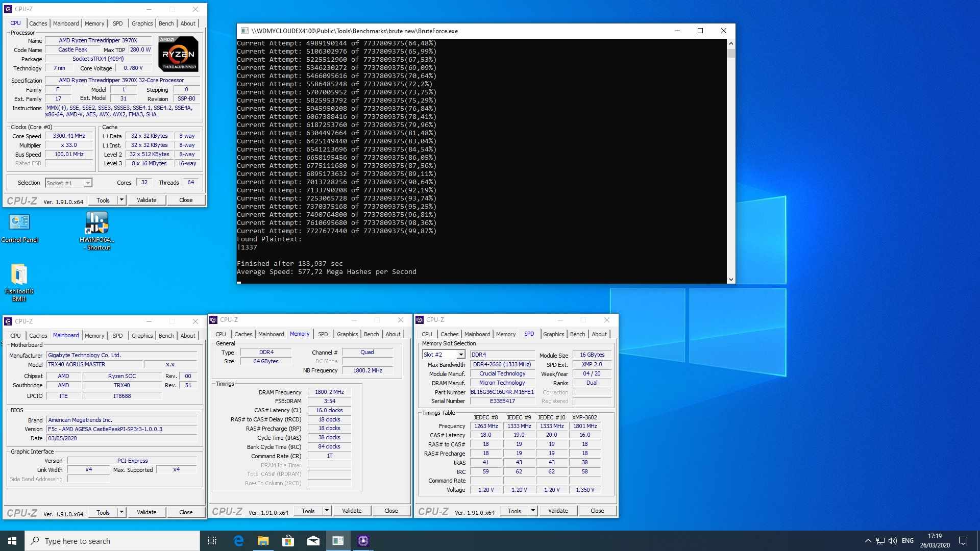Open Microsoft Edge from the taskbar
Viewport: 980px width, 551px height.
coord(238,541)
